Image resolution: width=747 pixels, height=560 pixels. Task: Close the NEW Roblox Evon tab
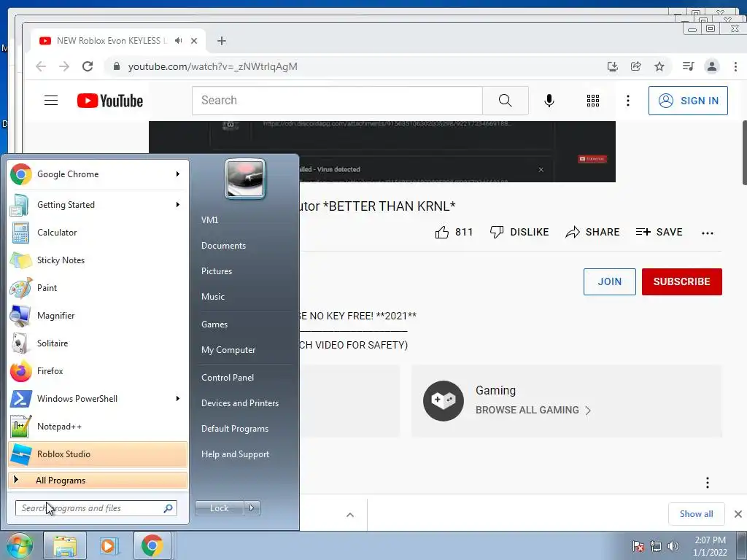194,41
